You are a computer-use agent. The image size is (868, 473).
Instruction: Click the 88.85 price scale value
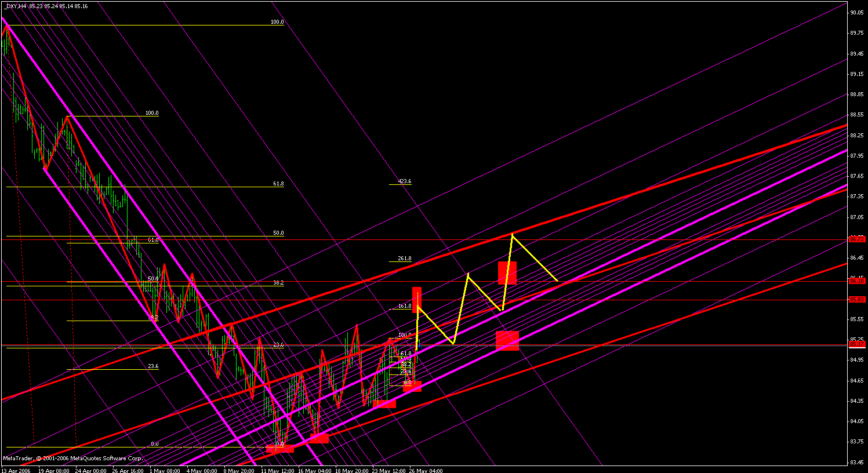pos(858,94)
